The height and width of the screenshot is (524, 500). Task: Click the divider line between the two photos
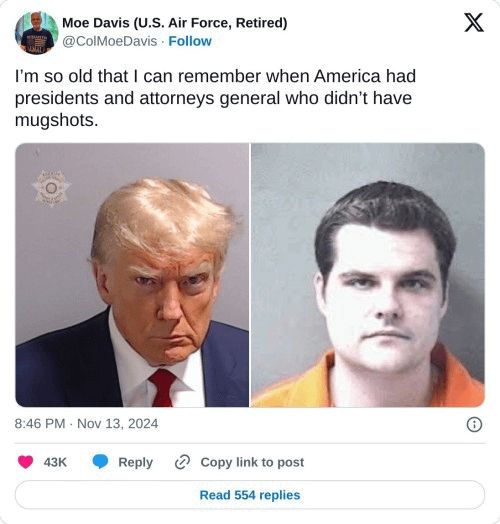pos(250,275)
